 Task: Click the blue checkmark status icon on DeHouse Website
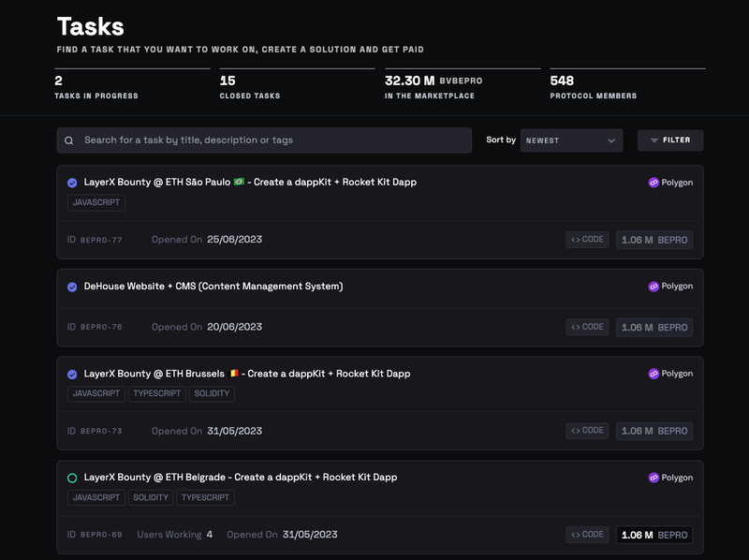72,287
